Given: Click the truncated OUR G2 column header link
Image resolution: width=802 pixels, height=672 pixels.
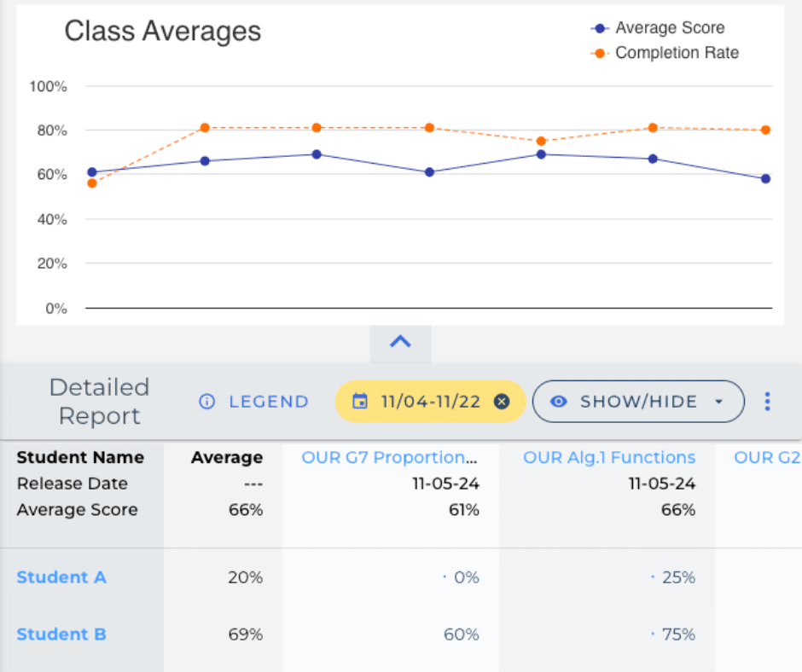Looking at the screenshot, I should (767, 457).
